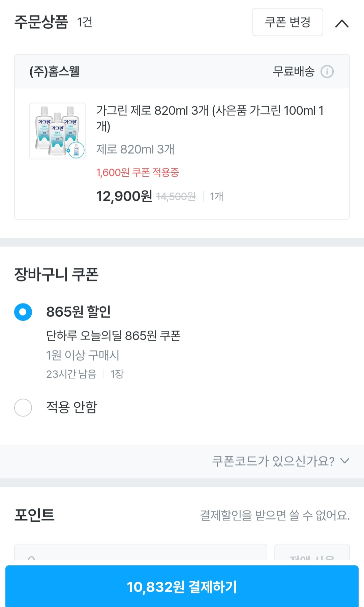Expand the 쿠폰코드가 있으신가요? section
Image resolution: width=364 pixels, height=607 pixels.
[x=273, y=461]
